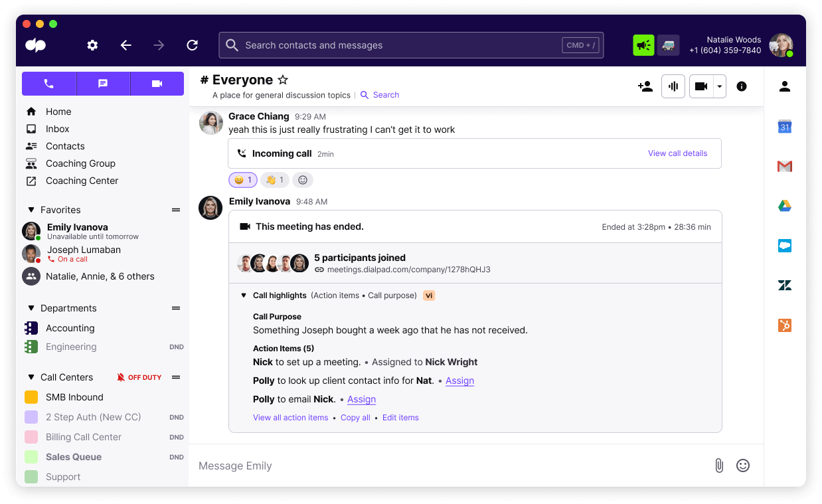822x504 pixels.
Task: Open video call options dropdown arrow
Action: pyautogui.click(x=720, y=86)
